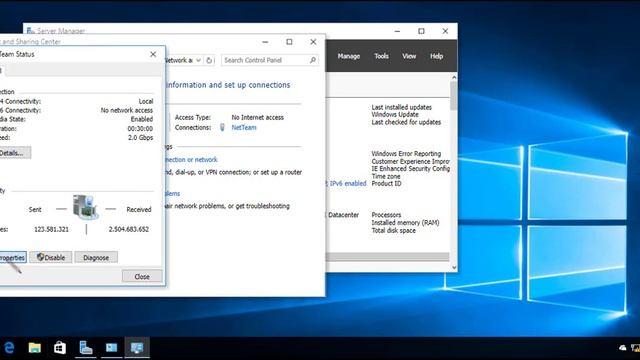Image resolution: width=640 pixels, height=360 pixels.
Task: Select Last checked for updates label
Action: pos(406,122)
